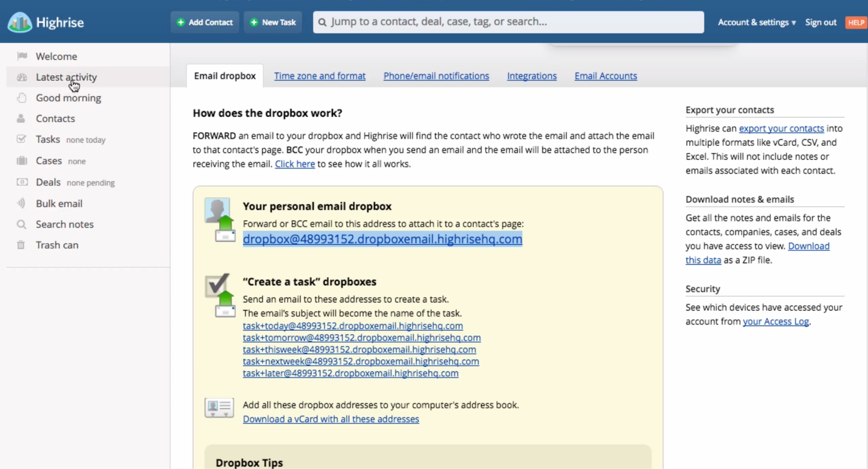Click the create-a-task dropbox checkmark icon
This screenshot has width=868, height=469.
[x=220, y=295]
